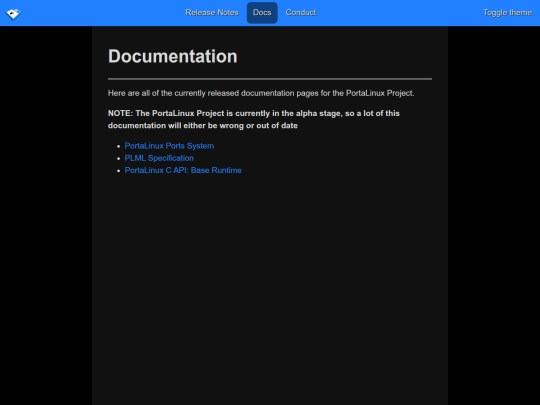Click the Documentation heading
The width and height of the screenshot is (540, 405).
pos(173,56)
